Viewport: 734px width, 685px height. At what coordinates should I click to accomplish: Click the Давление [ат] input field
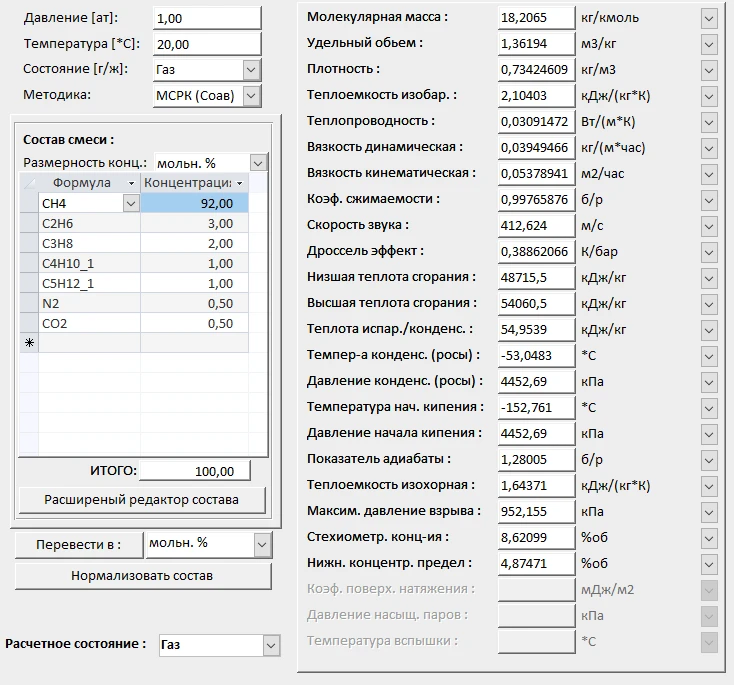coord(206,19)
